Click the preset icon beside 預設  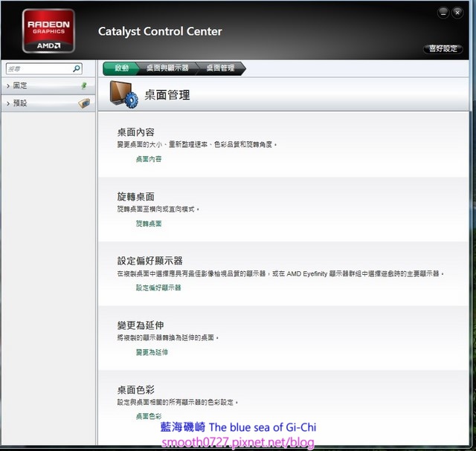[x=84, y=103]
